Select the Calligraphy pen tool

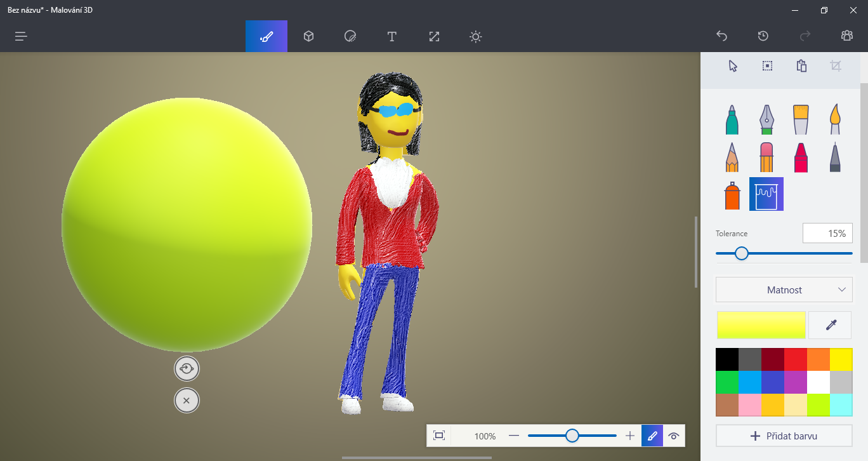pos(766,119)
